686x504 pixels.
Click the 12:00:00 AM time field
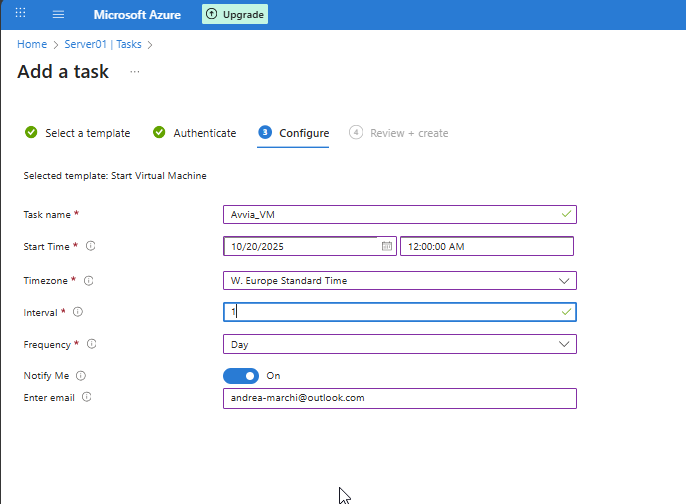pyautogui.click(x=487, y=246)
